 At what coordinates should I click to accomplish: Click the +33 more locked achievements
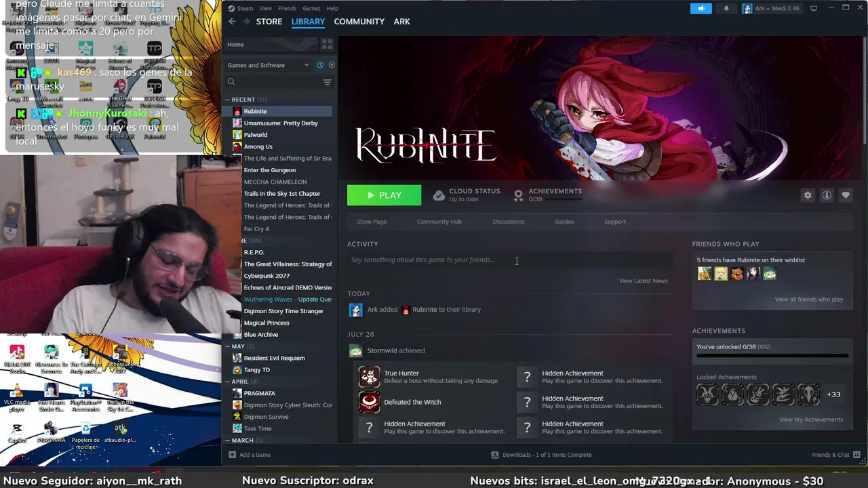(833, 394)
